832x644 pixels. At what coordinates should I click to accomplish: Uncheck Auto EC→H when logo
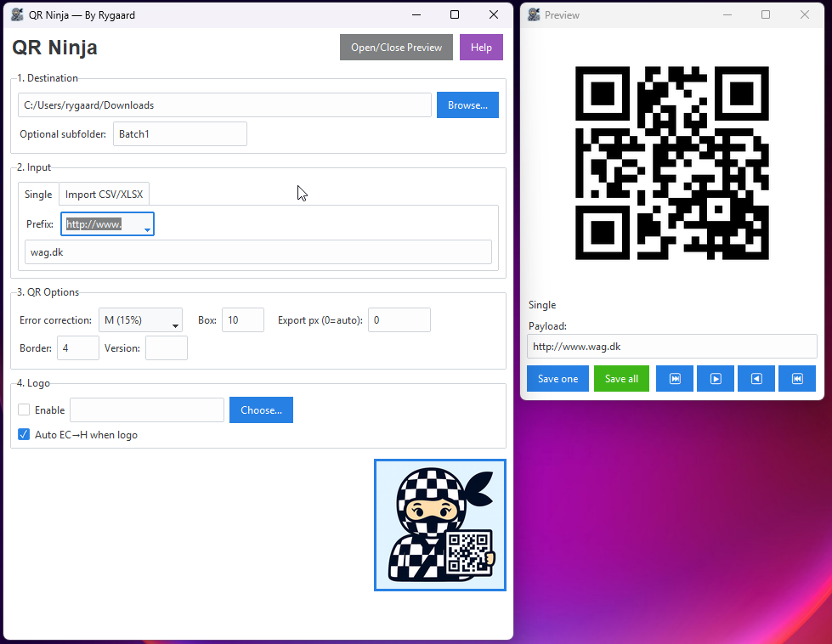24,435
